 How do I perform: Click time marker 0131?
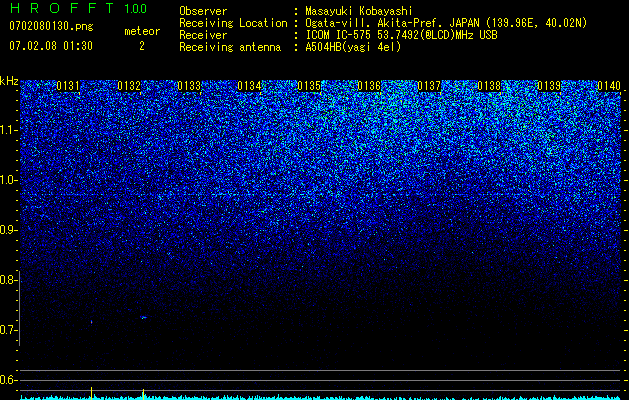click(x=68, y=86)
